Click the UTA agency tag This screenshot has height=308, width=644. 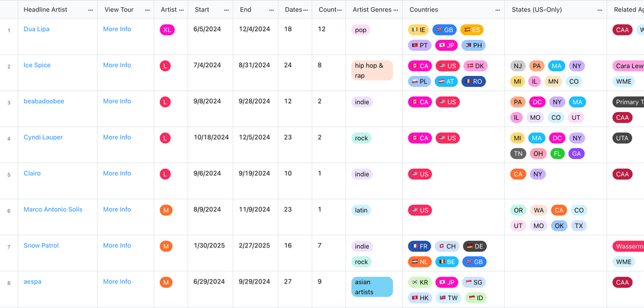[622, 139]
